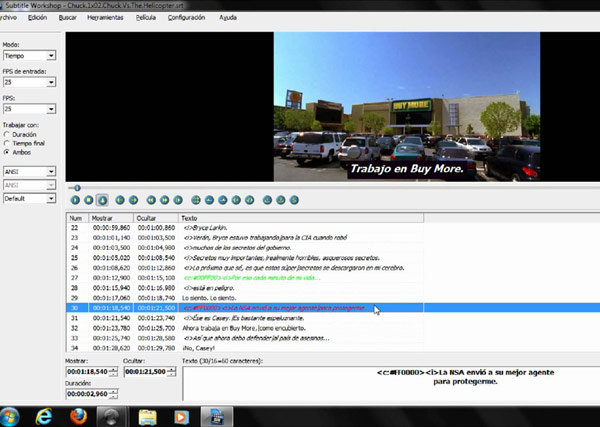Jump to previous subtitle button
The width and height of the screenshot is (600, 427).
(x=120, y=200)
